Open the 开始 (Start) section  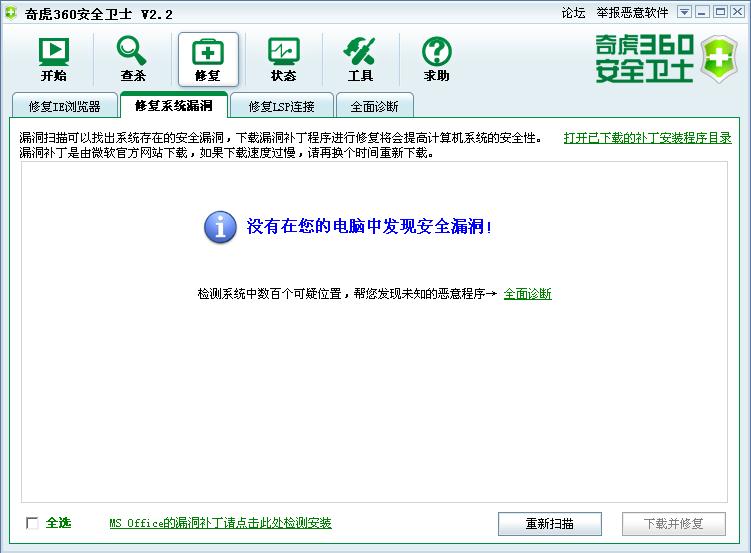coord(54,59)
